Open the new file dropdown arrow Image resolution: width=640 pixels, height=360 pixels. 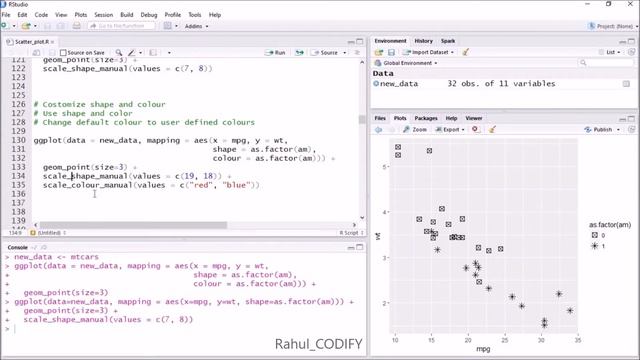(14, 26)
